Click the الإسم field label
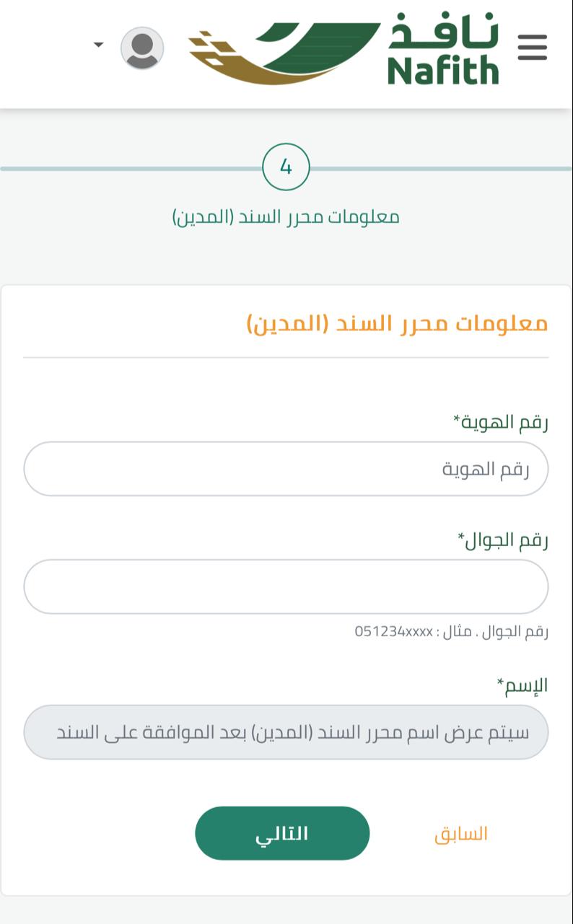Image resolution: width=573 pixels, height=924 pixels. pos(522,685)
